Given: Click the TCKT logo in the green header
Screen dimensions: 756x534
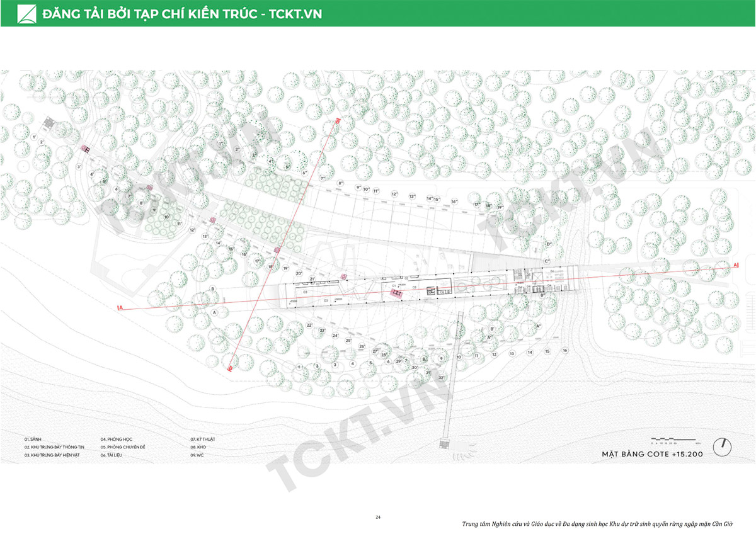Looking at the screenshot, I should pos(26,13).
